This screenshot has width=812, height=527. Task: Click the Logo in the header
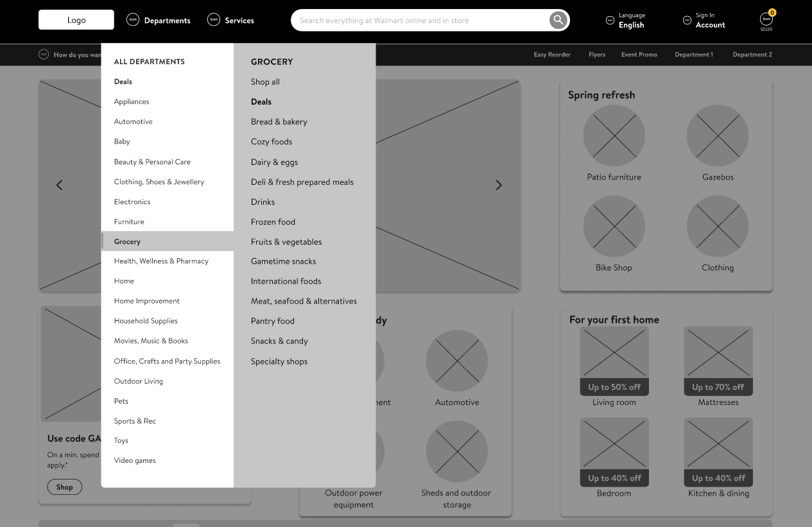(x=76, y=20)
